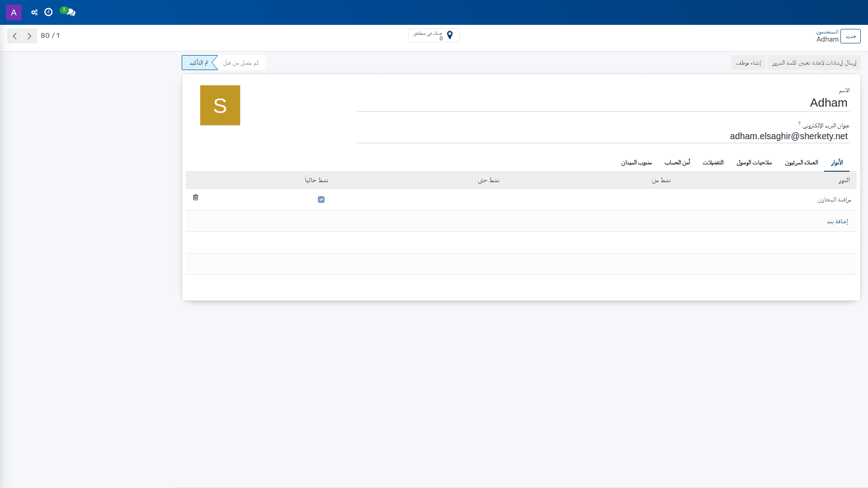Click the map pin icon on smart button
This screenshot has width=868, height=488.
pyautogui.click(x=450, y=35)
